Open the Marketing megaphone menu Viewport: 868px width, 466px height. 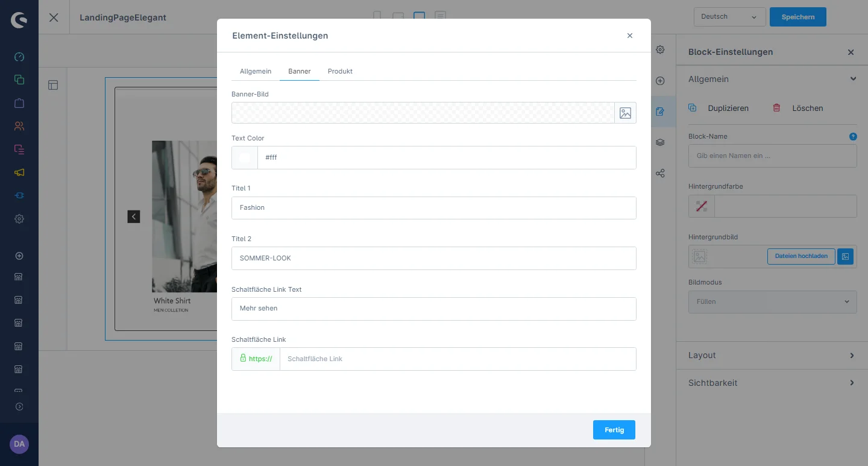coord(19,172)
